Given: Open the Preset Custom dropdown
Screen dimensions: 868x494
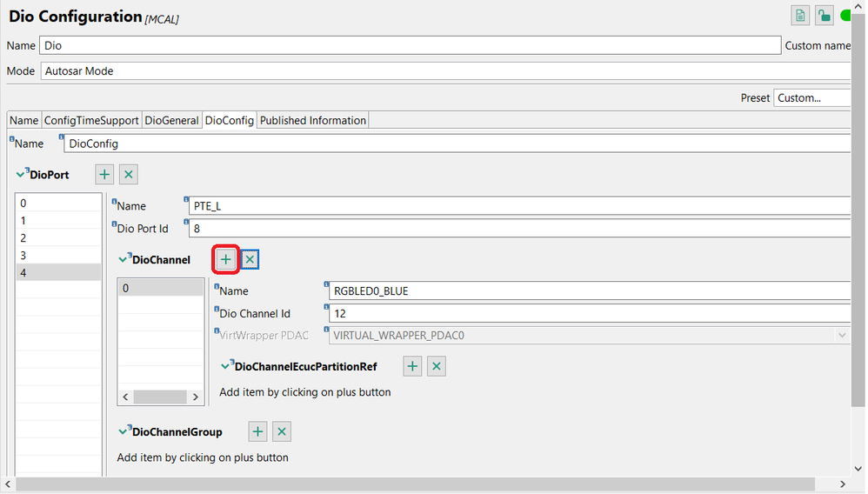Looking at the screenshot, I should tap(812, 98).
